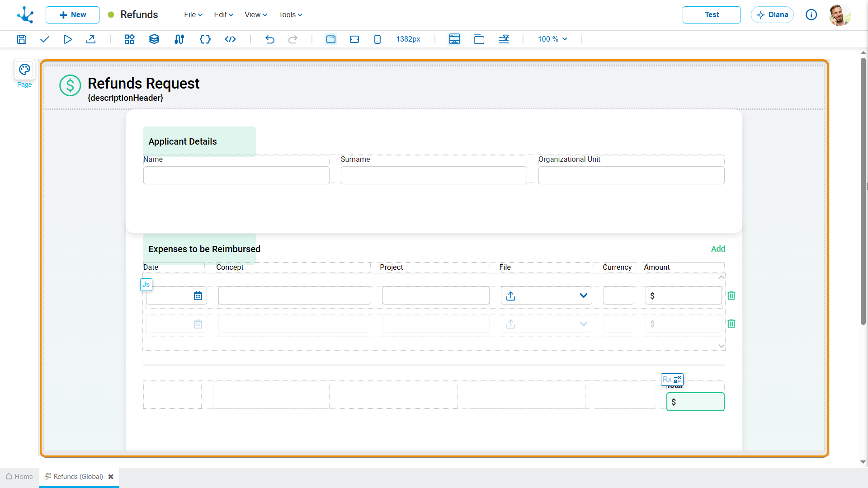The height and width of the screenshot is (488, 868).
Task: Click the Play preview icon
Action: (67, 39)
